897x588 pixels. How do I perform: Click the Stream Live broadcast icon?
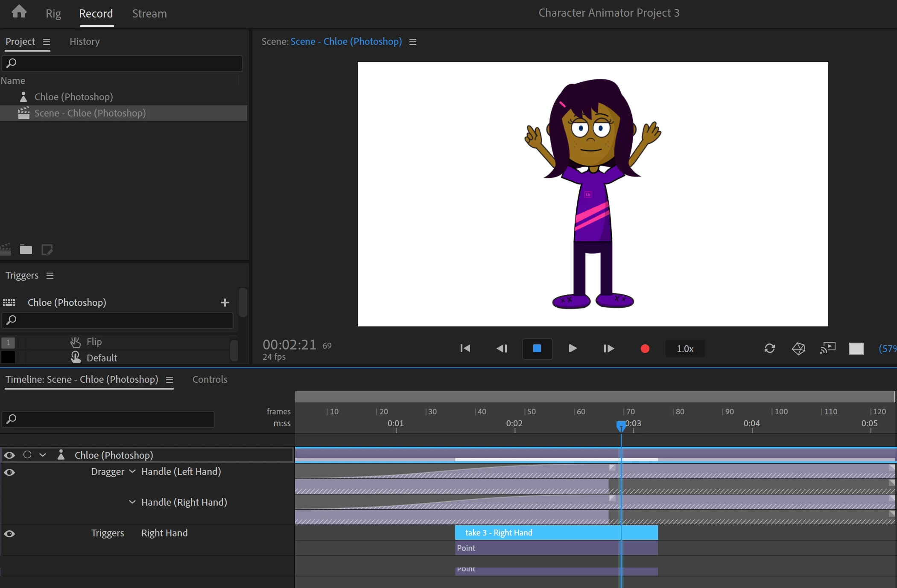coord(827,349)
